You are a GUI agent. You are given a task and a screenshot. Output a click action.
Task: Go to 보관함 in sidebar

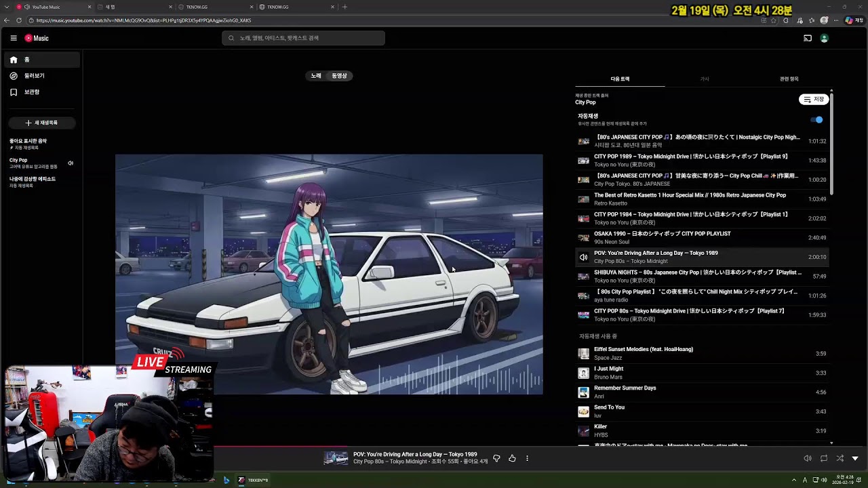[x=42, y=92]
